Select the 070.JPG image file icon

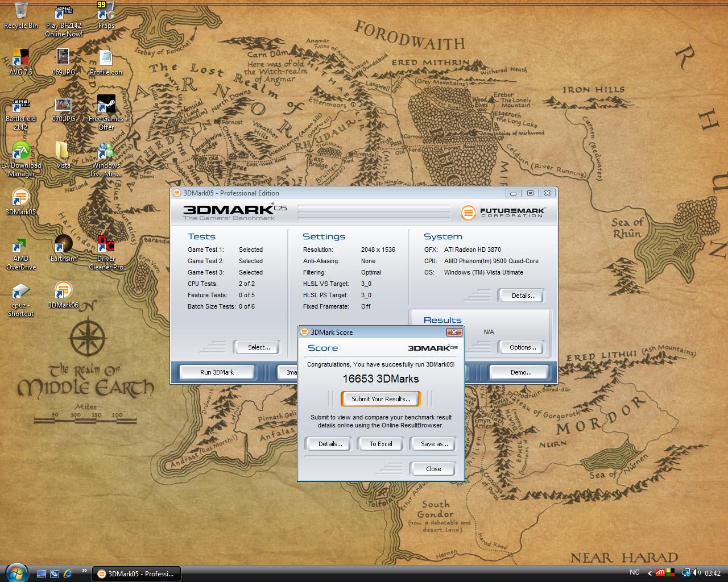pos(63,109)
